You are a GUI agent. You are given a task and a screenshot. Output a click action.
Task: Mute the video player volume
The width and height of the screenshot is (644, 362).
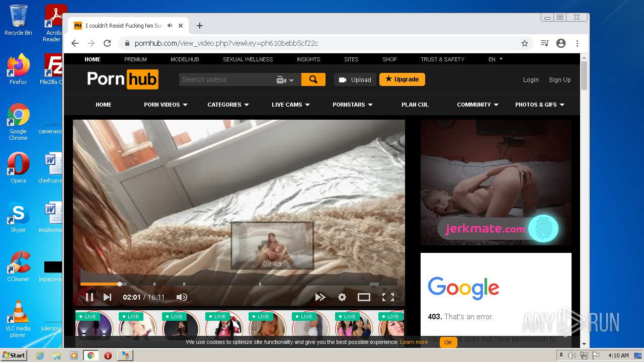coord(182,297)
